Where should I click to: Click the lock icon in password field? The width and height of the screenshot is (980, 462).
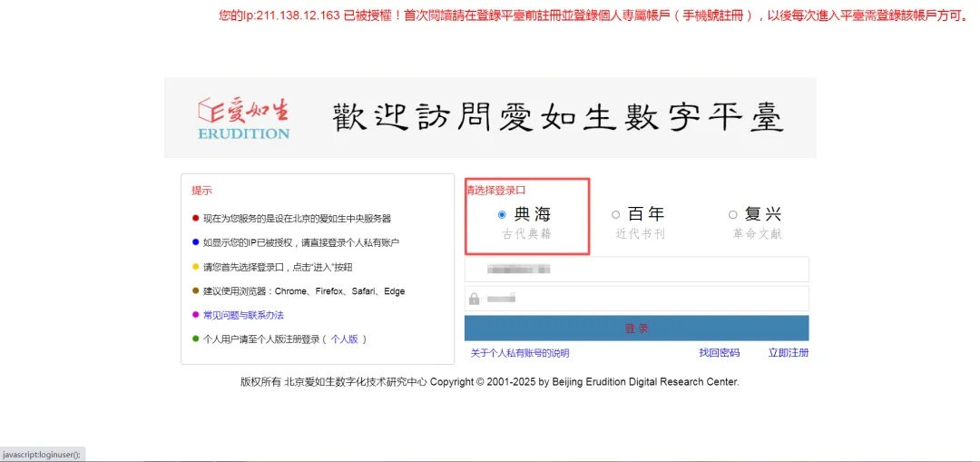tap(474, 299)
